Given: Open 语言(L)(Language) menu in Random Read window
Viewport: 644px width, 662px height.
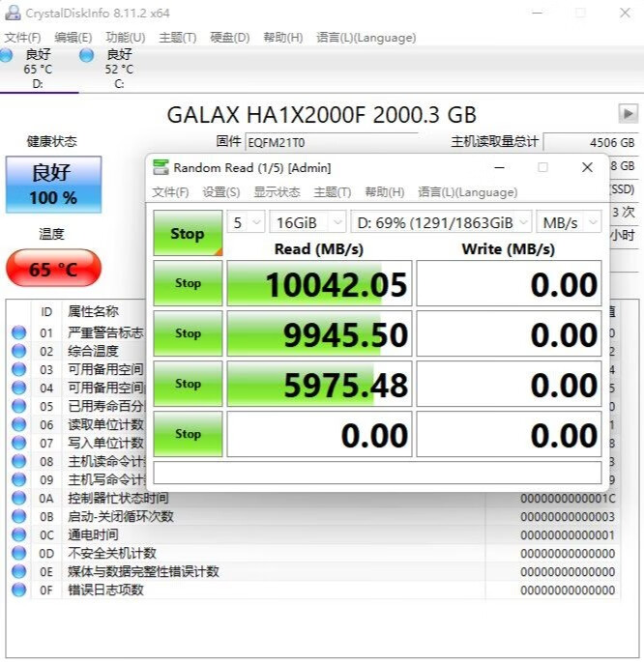Looking at the screenshot, I should coord(468,192).
